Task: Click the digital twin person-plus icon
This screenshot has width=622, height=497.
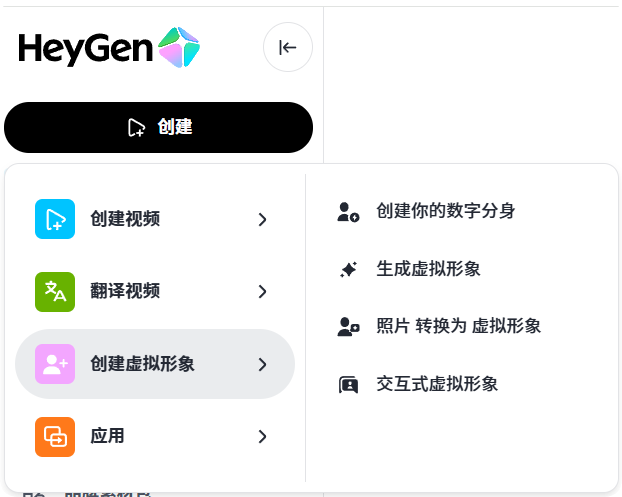Action: (348, 211)
